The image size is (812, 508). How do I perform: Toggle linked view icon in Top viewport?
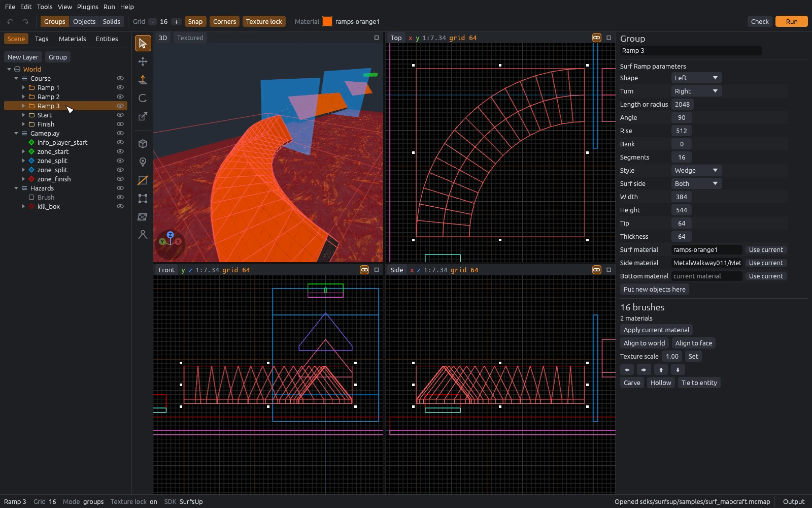pos(597,38)
